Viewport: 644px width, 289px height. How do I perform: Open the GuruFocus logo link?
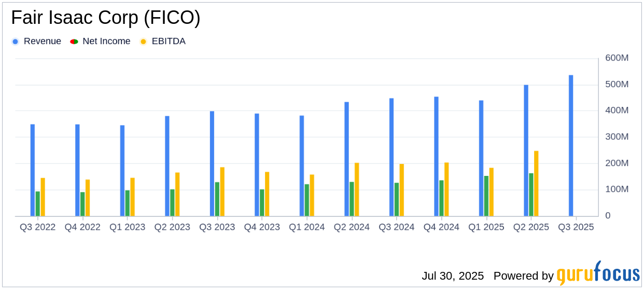[598, 273]
